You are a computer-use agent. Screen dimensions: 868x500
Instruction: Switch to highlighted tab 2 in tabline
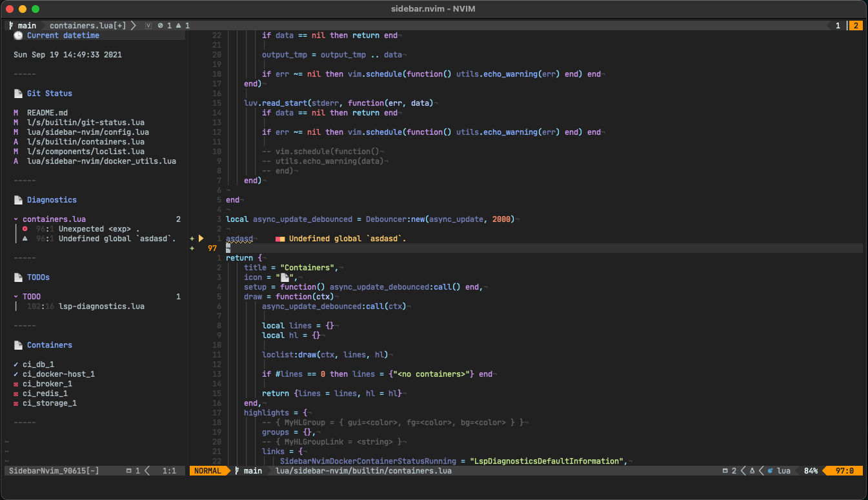856,26
